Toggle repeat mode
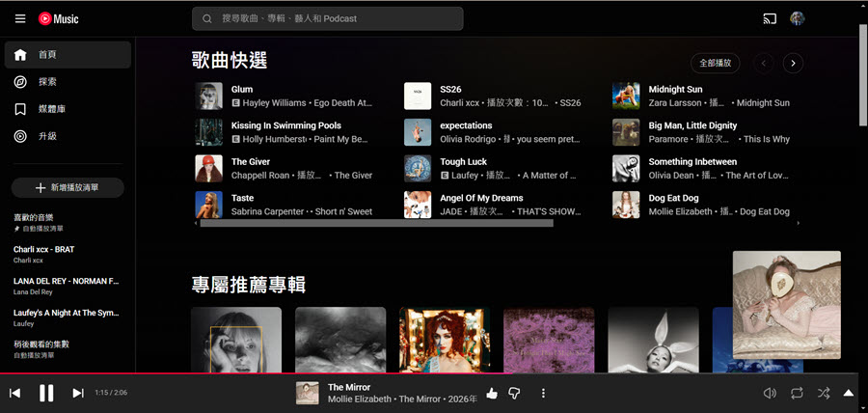The image size is (868, 413). [x=797, y=393]
